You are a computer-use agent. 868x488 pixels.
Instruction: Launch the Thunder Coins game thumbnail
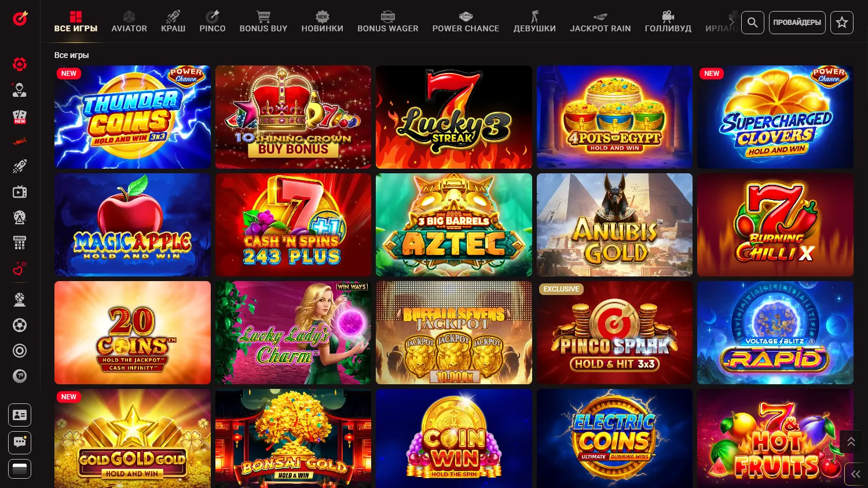[133, 117]
